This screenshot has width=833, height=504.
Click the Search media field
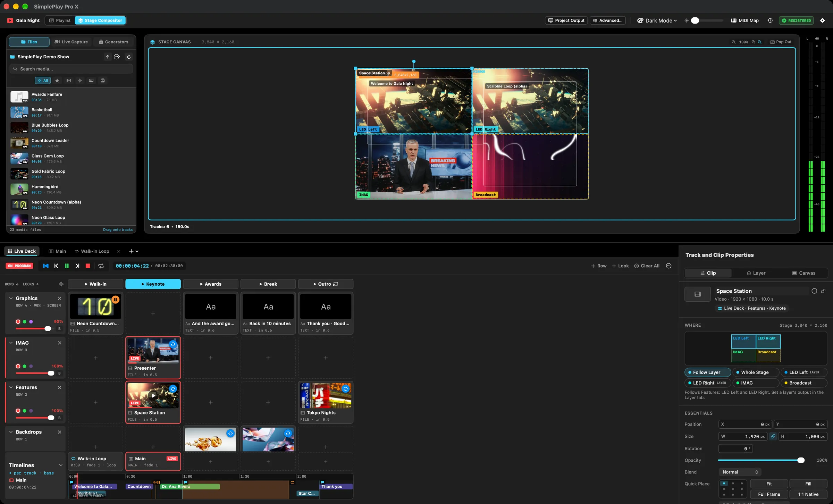coord(71,69)
